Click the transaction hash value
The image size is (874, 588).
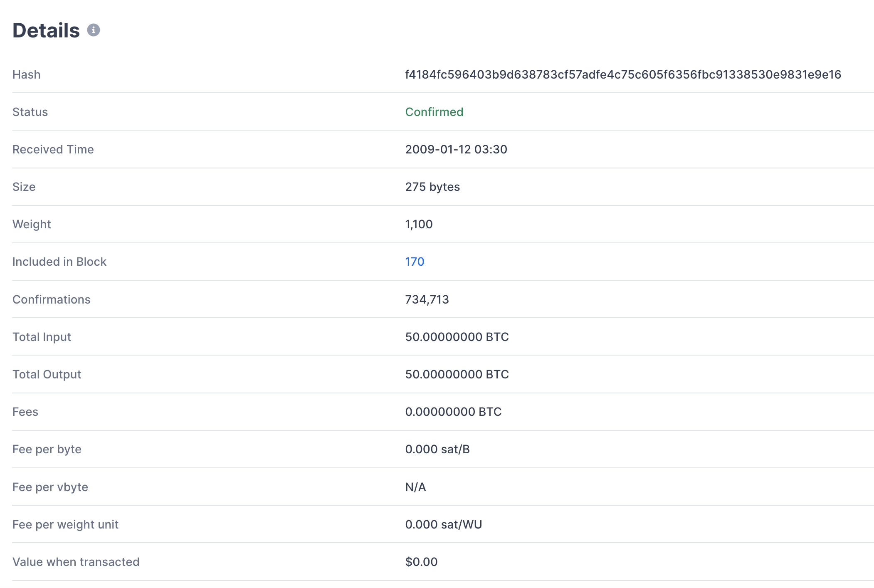pyautogui.click(x=623, y=74)
